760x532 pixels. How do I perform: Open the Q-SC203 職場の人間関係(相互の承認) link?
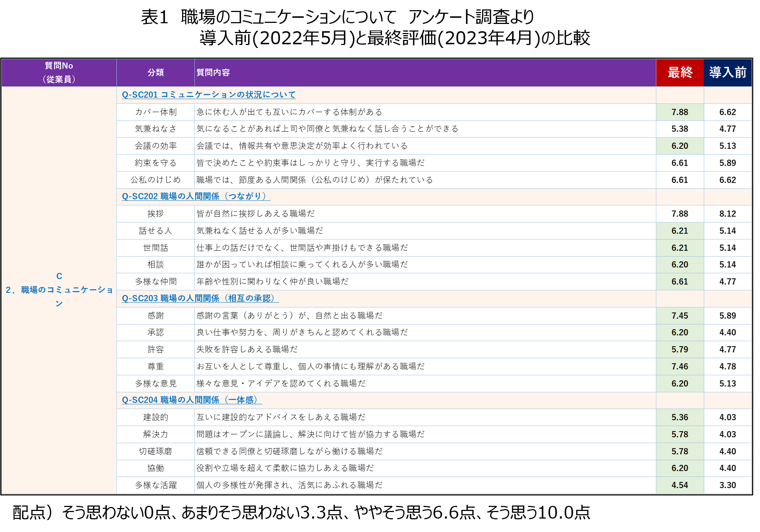point(200,298)
